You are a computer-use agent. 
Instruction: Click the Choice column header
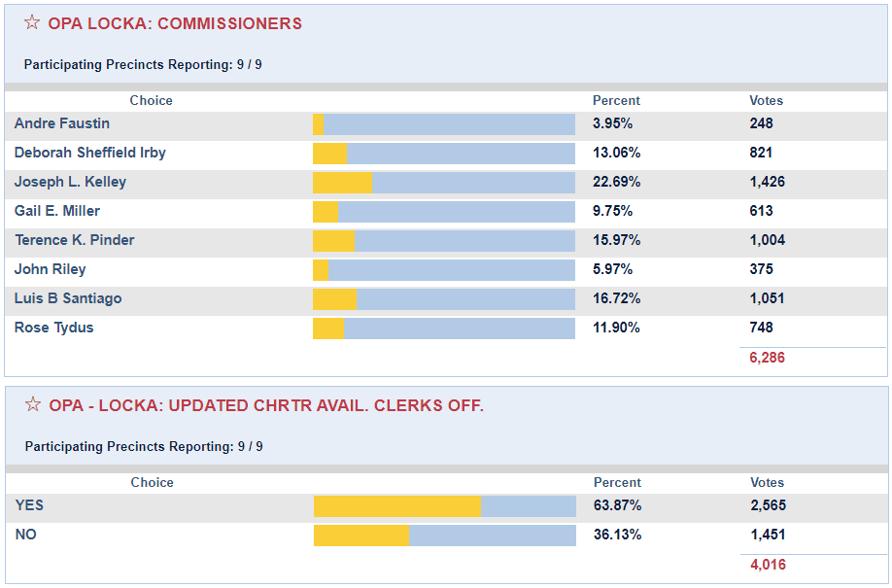pyautogui.click(x=151, y=100)
